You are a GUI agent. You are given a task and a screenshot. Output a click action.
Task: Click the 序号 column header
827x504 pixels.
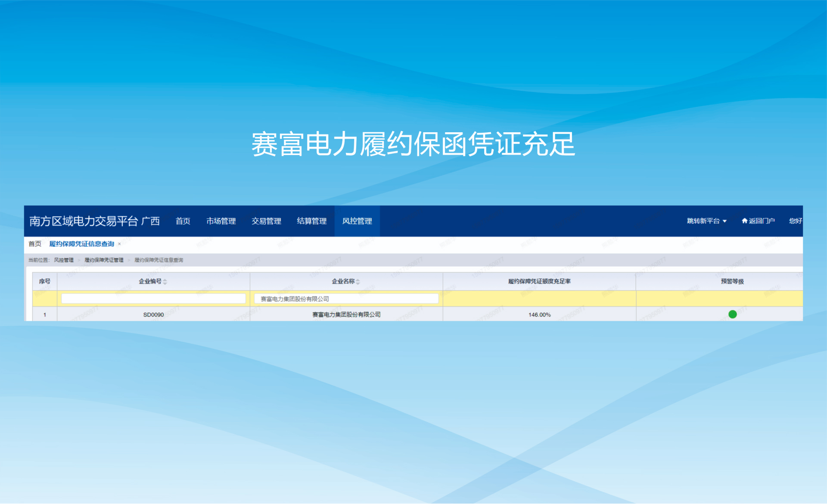45,281
